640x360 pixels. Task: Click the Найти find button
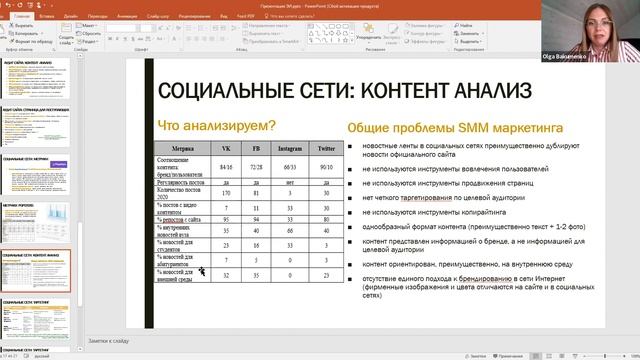point(463,25)
